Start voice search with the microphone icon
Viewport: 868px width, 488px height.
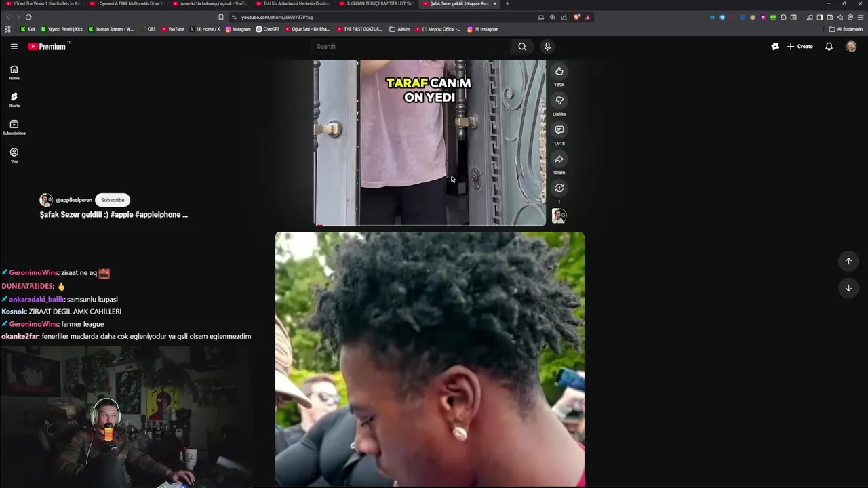click(x=547, y=47)
